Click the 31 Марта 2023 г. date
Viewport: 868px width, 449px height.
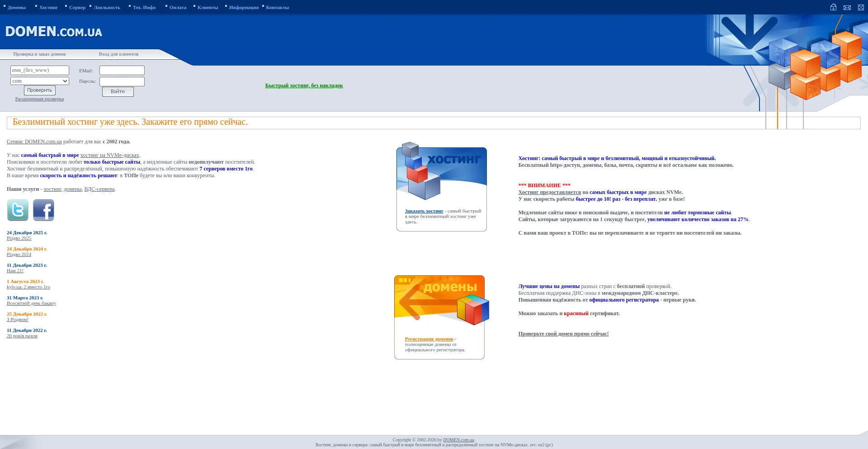(25, 298)
